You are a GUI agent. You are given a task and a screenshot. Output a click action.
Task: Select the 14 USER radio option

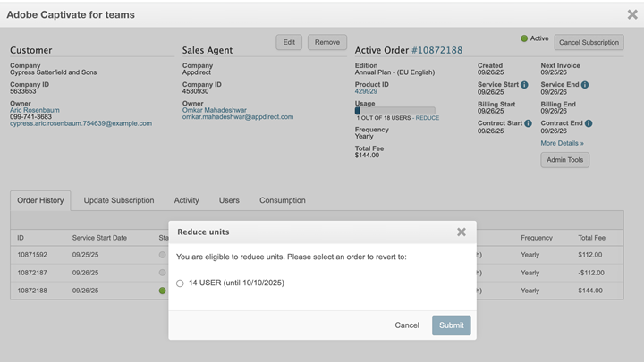tap(180, 283)
